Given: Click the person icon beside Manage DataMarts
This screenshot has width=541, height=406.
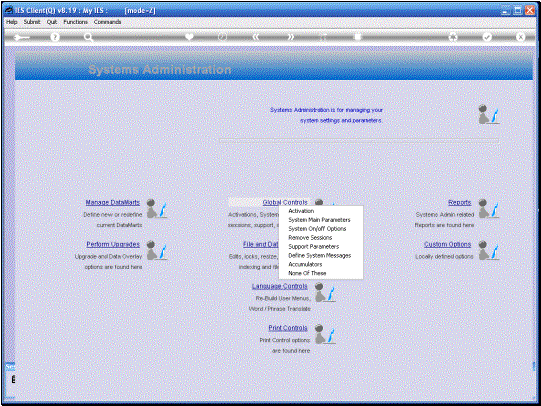Looking at the screenshot, I should pos(157,208).
